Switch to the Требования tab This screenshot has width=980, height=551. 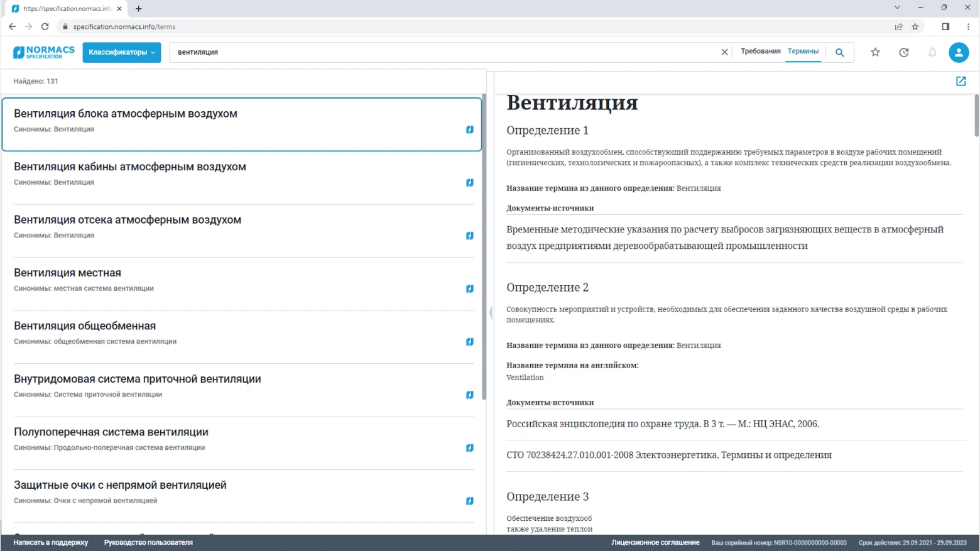(x=760, y=52)
